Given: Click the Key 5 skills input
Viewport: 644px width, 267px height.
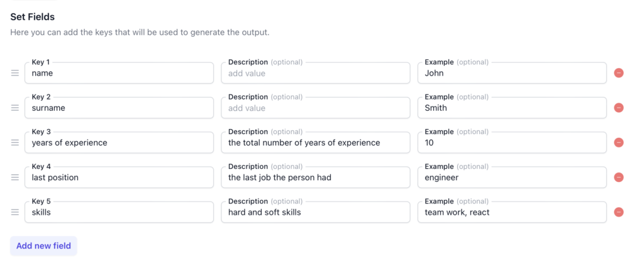Looking at the screenshot, I should (x=119, y=213).
